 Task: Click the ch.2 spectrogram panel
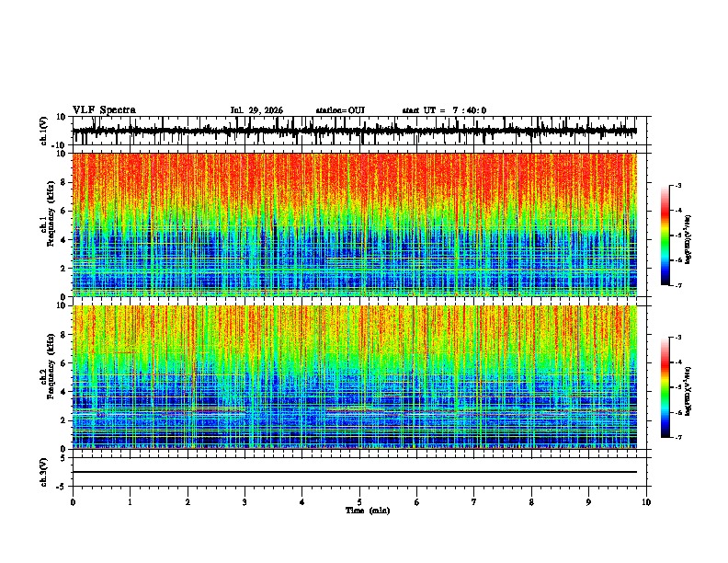(x=354, y=377)
